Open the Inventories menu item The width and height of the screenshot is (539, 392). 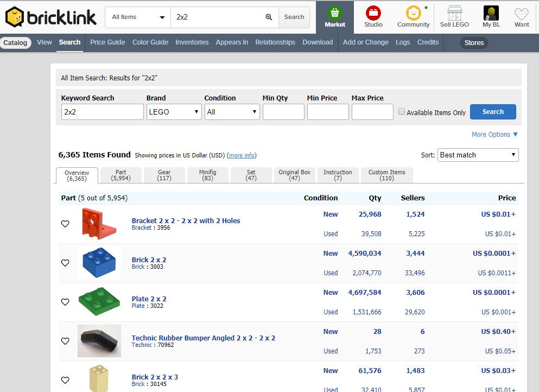click(x=192, y=42)
